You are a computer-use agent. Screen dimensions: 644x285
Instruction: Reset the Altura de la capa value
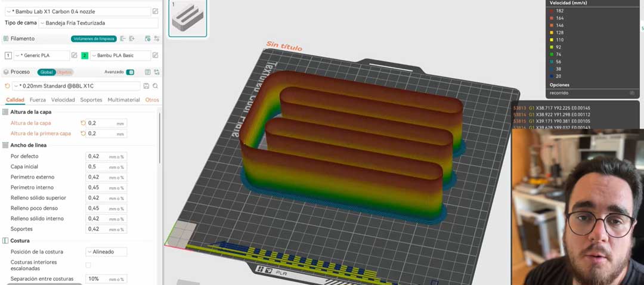[83, 123]
